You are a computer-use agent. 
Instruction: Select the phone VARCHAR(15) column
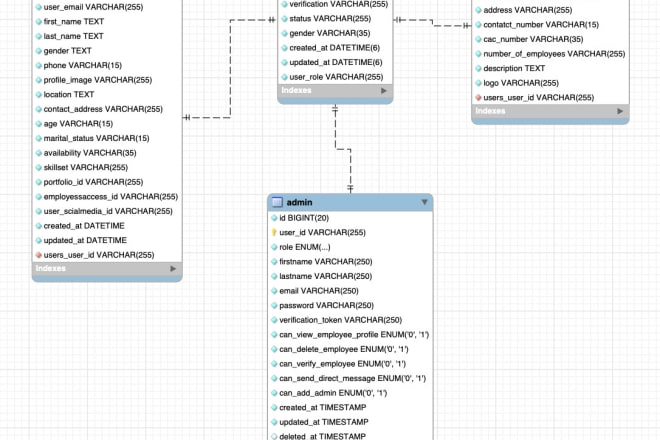pos(82,65)
